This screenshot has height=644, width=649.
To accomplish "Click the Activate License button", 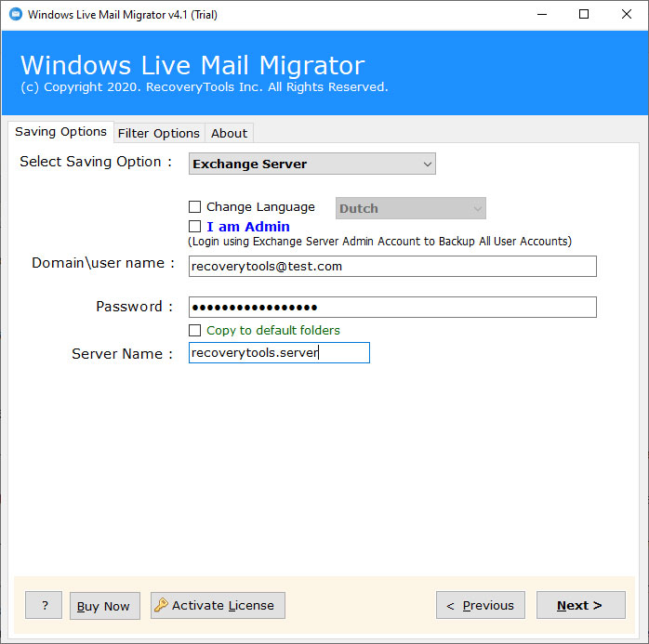I will 218,605.
